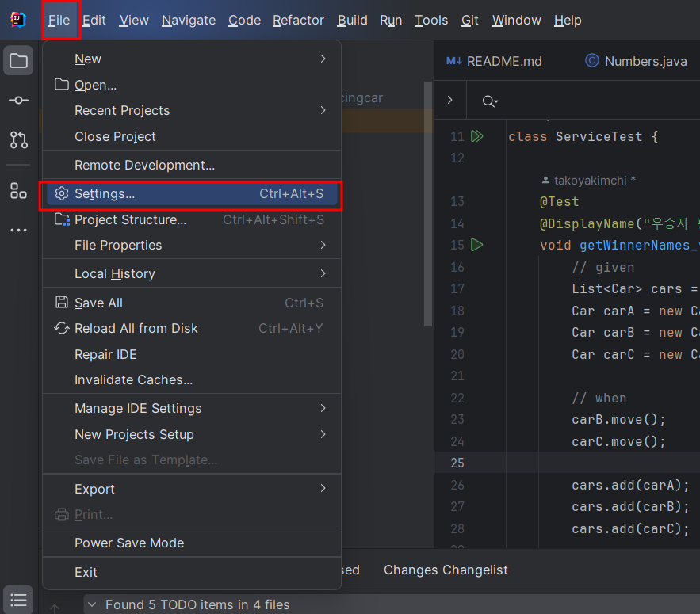Image resolution: width=700 pixels, height=614 pixels.
Task: Click the run class gutter icon on line 11
Action: [x=477, y=136]
